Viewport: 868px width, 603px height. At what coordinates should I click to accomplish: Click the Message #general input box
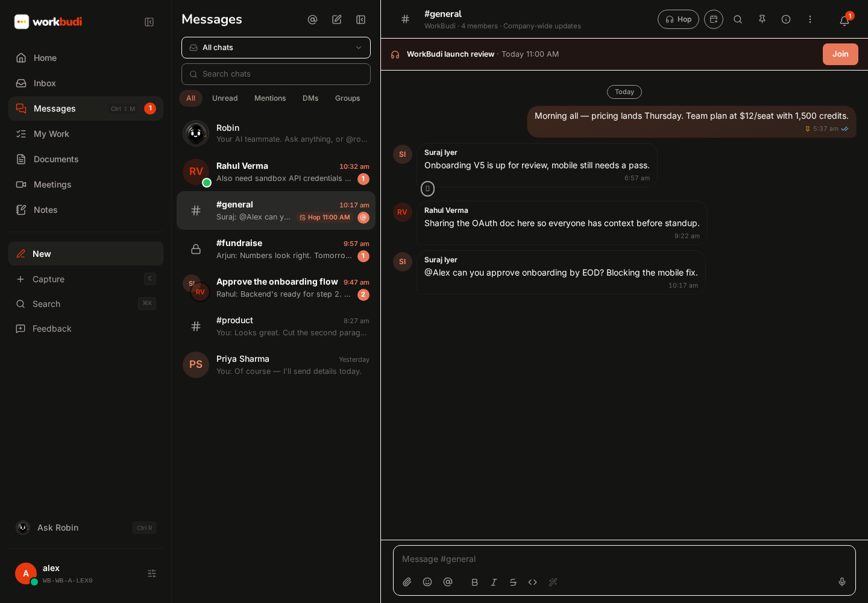[624, 559]
